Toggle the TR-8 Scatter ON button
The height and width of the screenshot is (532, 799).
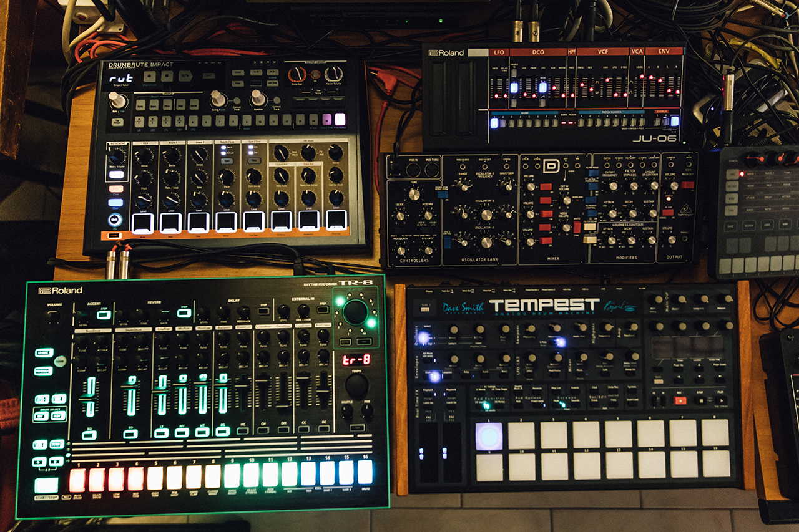(x=364, y=342)
